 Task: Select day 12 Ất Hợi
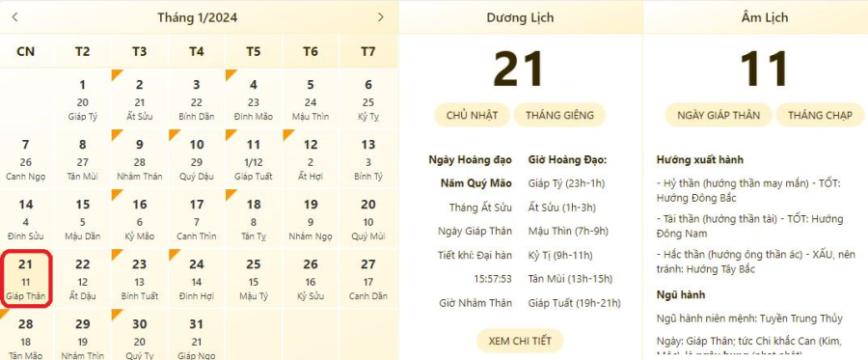(311, 159)
